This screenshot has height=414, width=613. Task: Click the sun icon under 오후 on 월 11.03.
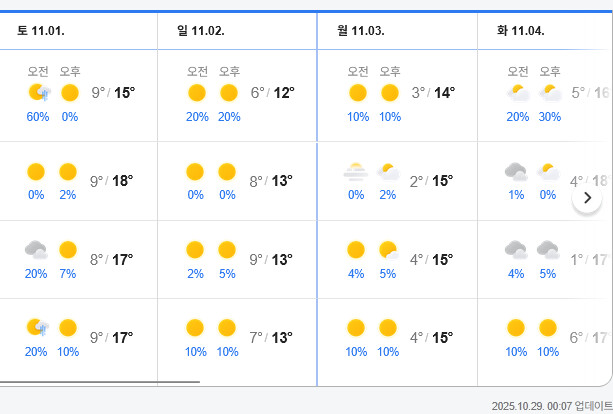390,93
